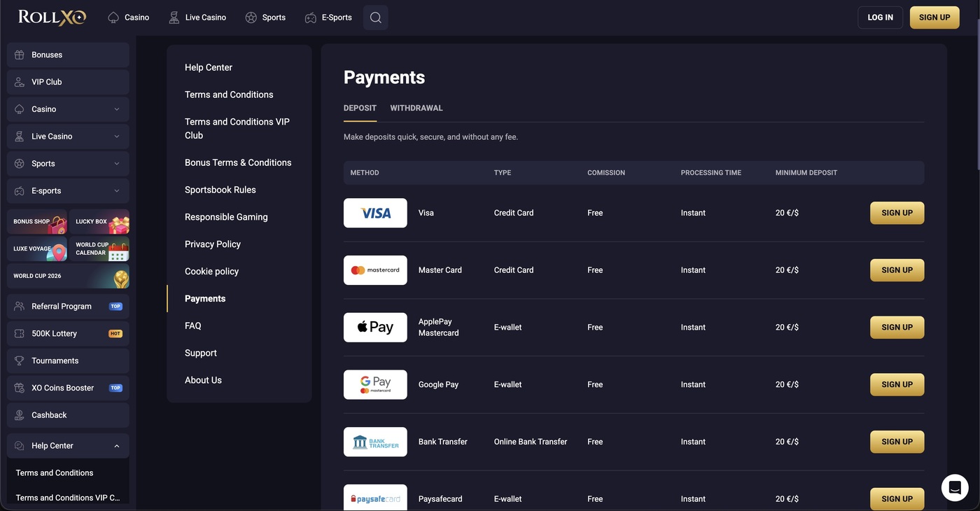Image resolution: width=980 pixels, height=511 pixels.
Task: Open the search magnifier icon
Action: (x=376, y=17)
